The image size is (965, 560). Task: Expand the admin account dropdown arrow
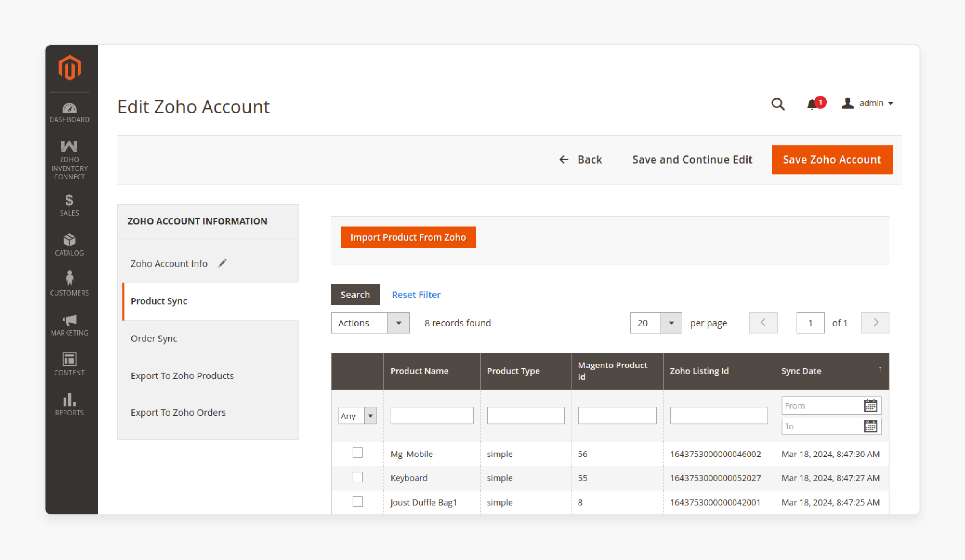891,104
